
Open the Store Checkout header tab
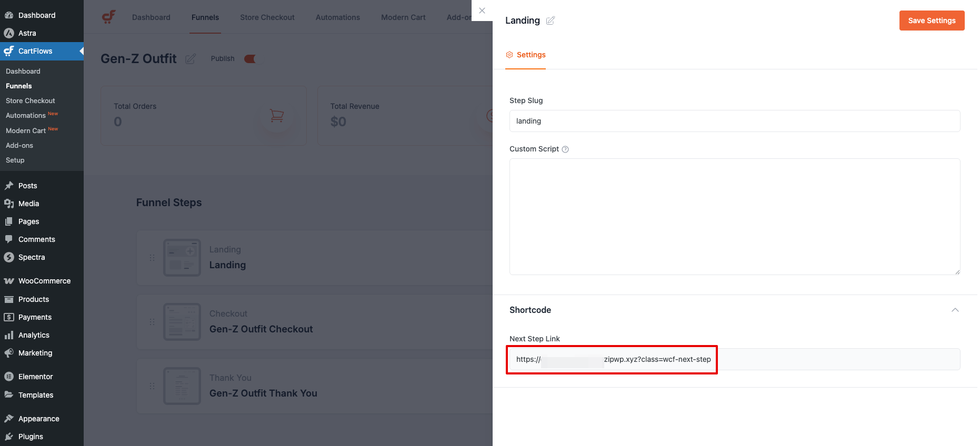(x=267, y=17)
